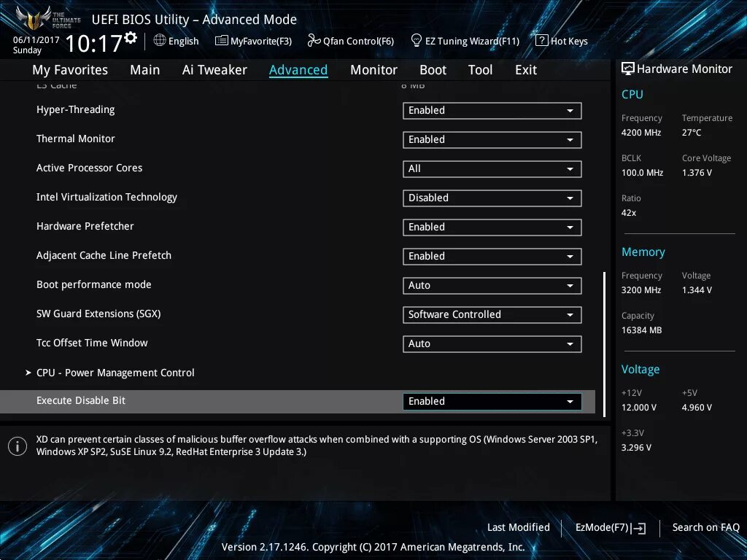Viewport: 747px width, 560px height.
Task: Switch to the Main tab
Action: pos(145,70)
